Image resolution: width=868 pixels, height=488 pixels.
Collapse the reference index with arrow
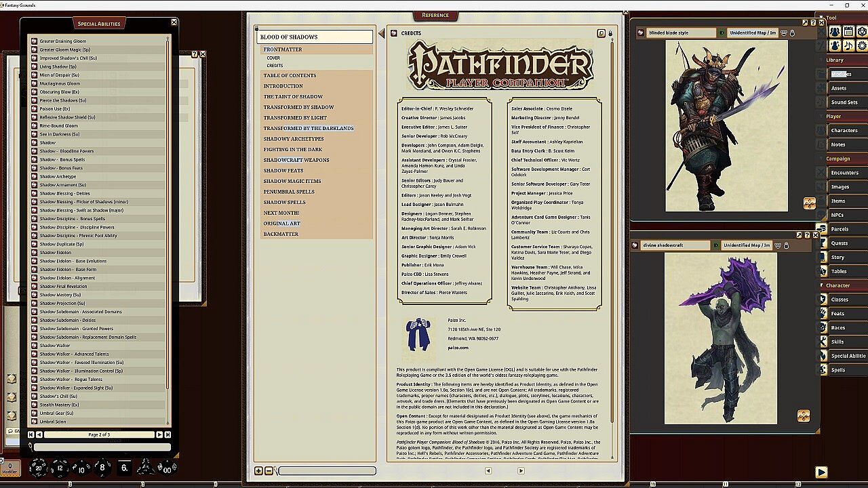click(x=382, y=33)
